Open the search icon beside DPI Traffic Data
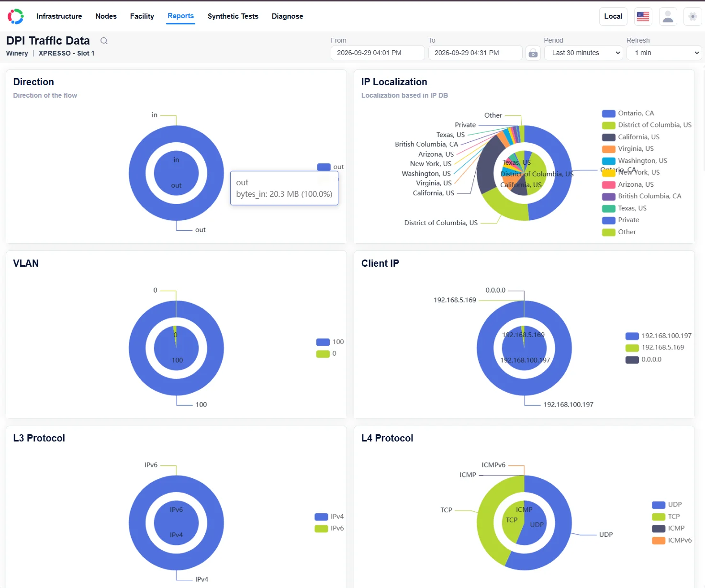 click(104, 41)
